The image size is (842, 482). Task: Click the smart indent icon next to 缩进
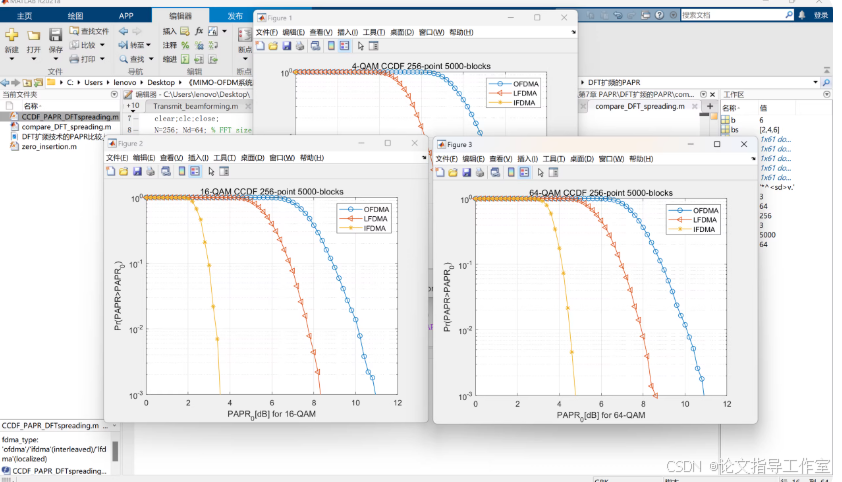click(185, 59)
